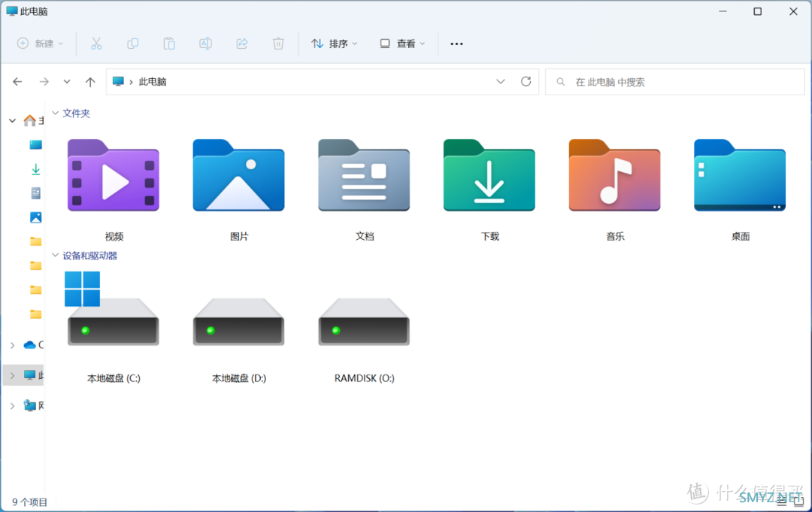Collapse the 文件夹 group
Image resolution: width=812 pixels, height=512 pixels.
pyautogui.click(x=55, y=113)
